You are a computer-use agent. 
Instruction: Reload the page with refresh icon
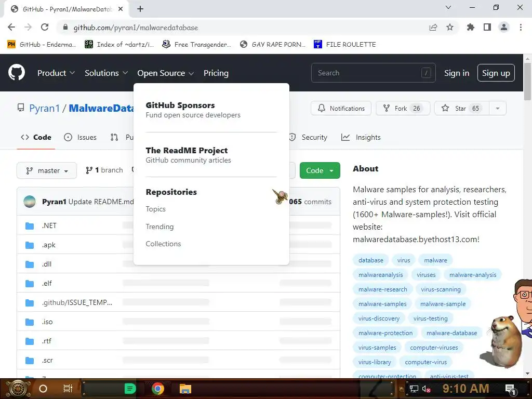pyautogui.click(x=45, y=27)
